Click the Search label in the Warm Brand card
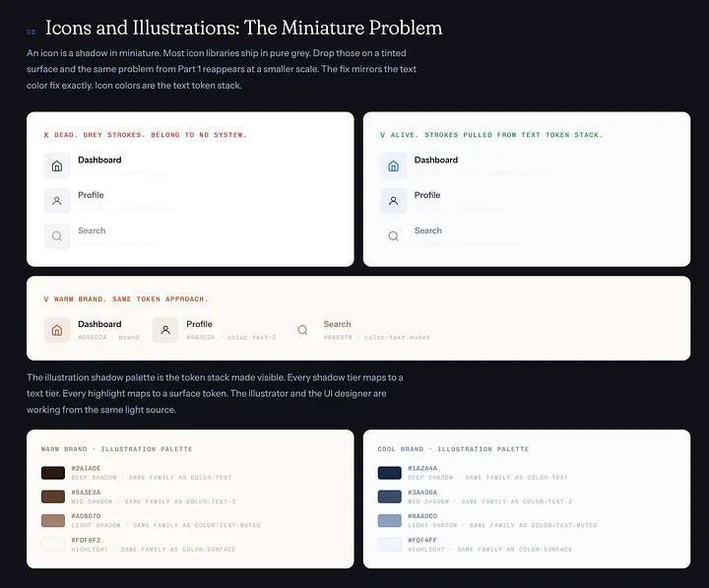The width and height of the screenshot is (709, 588). coord(338,324)
